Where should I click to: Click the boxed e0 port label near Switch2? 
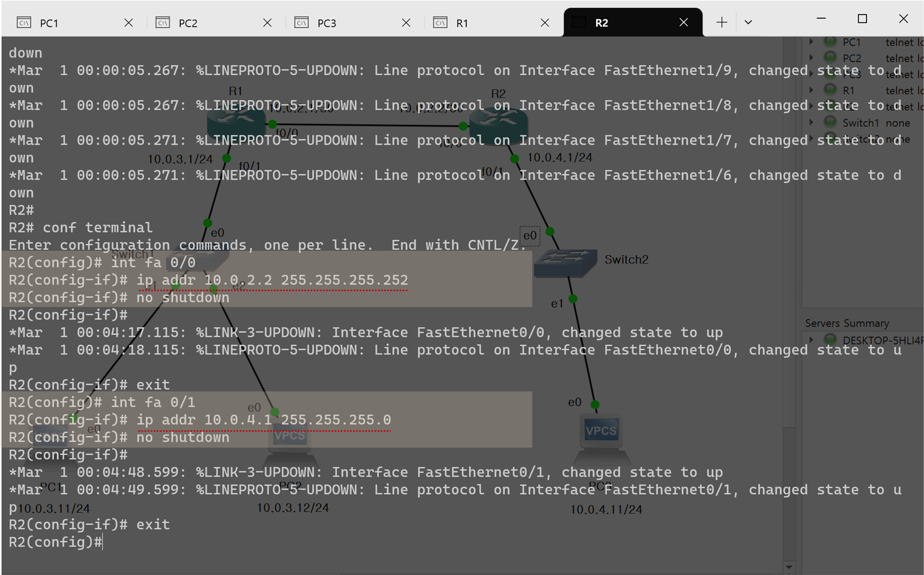pyautogui.click(x=530, y=236)
